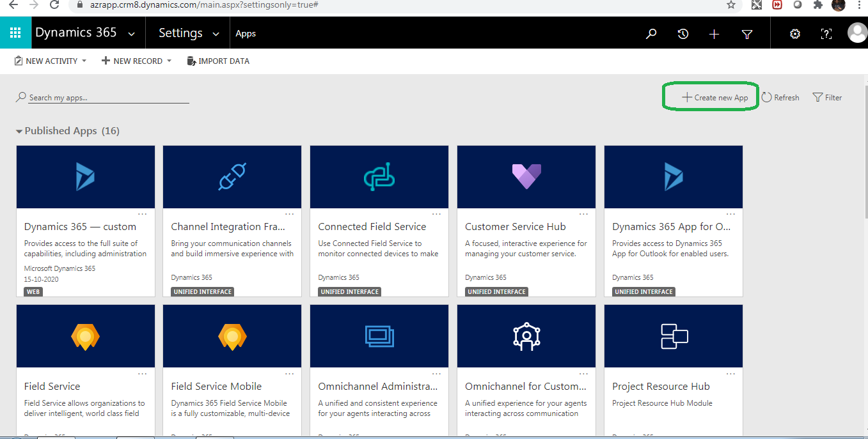868x439 pixels.
Task: Open more options on Connected Field Service card
Action: point(437,214)
